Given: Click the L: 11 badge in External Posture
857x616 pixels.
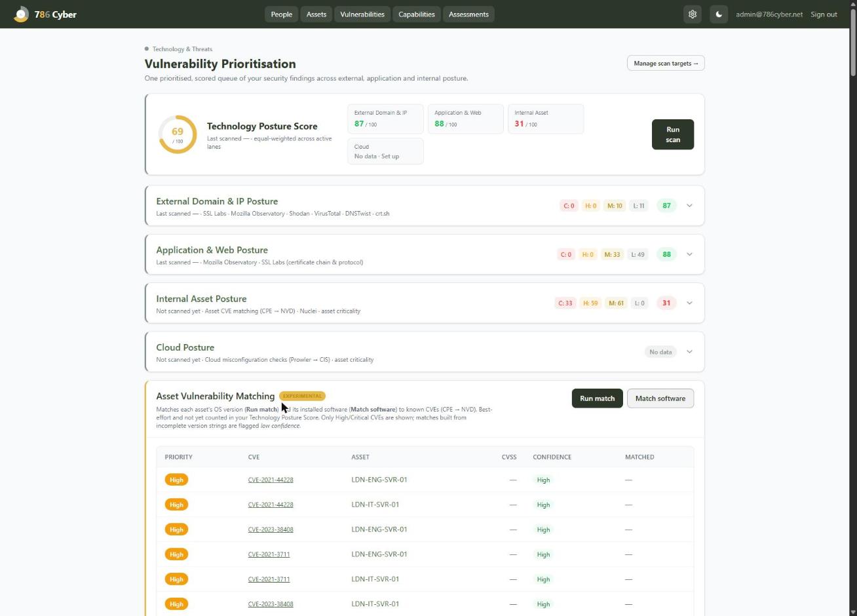Looking at the screenshot, I should 639,206.
